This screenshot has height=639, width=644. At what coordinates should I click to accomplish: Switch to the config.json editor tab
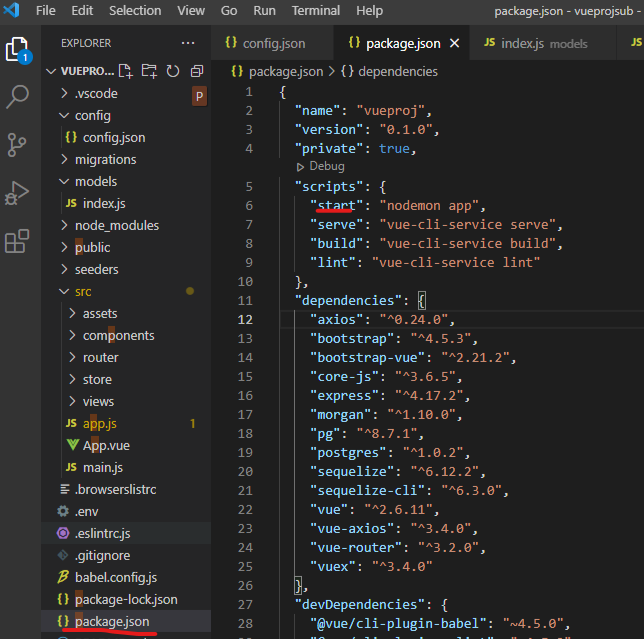(272, 43)
